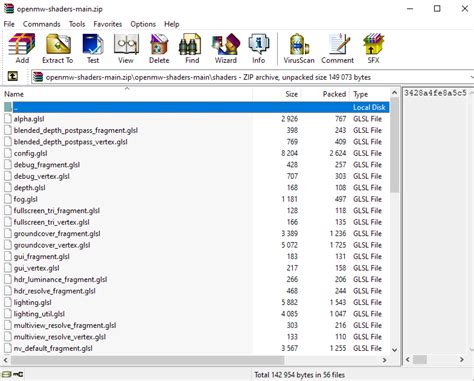
Task: Select gui_vertex.glsl file
Action: click(x=197, y=268)
